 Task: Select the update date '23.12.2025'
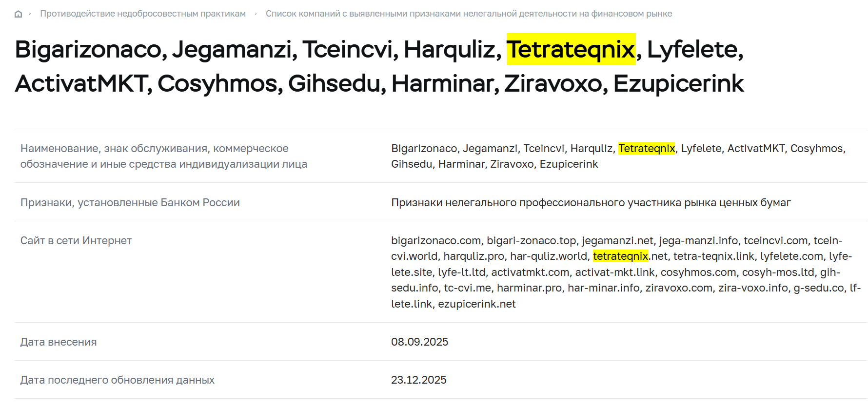(419, 380)
